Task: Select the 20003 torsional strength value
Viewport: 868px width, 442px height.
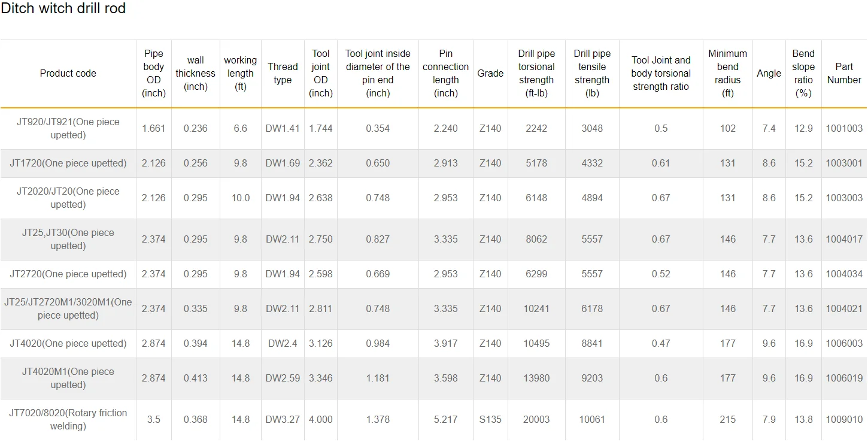Action: click(x=536, y=419)
